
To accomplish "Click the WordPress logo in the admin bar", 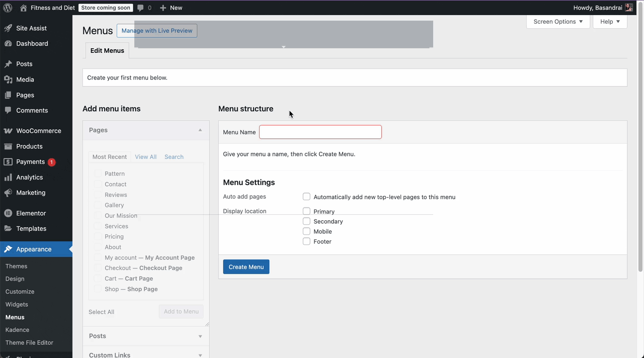I will tap(7, 8).
